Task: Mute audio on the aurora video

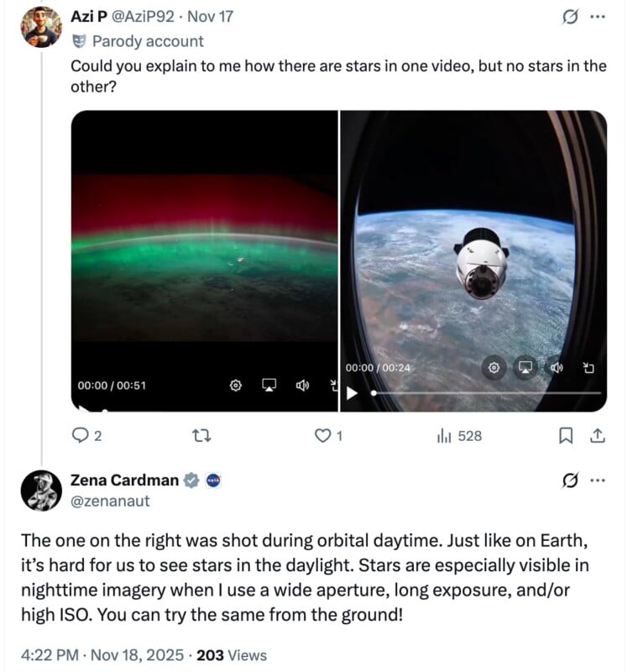Action: click(x=301, y=385)
